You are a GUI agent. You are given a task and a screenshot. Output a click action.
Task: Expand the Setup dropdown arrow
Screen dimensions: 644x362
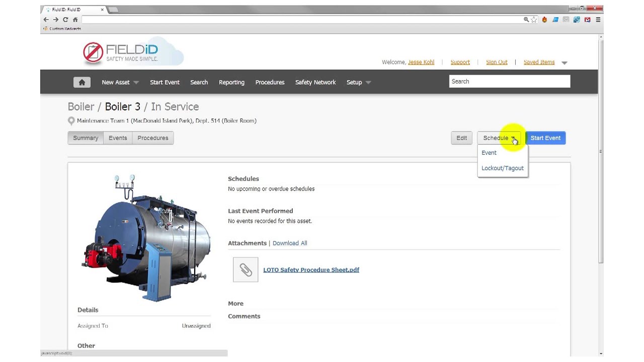[368, 83]
